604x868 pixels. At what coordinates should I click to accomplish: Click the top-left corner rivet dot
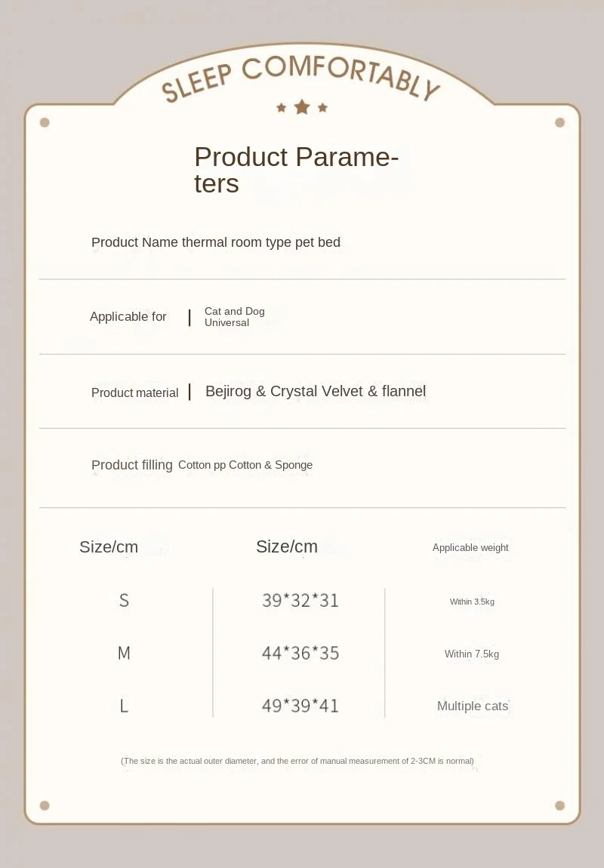[45, 122]
